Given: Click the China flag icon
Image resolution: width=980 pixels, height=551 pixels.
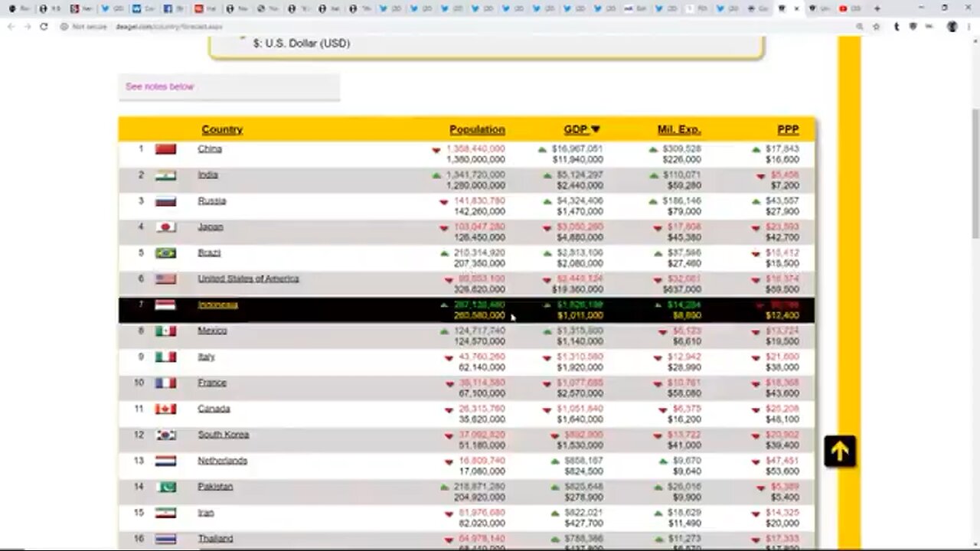Looking at the screenshot, I should (x=165, y=149).
